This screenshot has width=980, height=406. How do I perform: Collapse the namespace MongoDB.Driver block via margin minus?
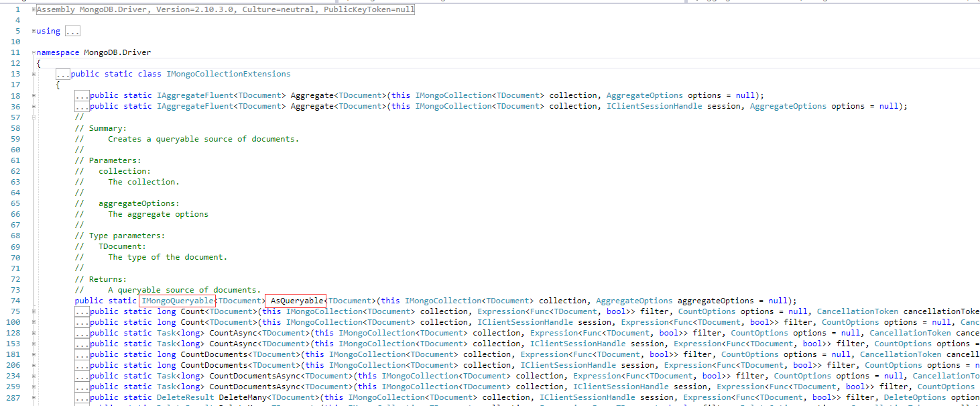34,52
